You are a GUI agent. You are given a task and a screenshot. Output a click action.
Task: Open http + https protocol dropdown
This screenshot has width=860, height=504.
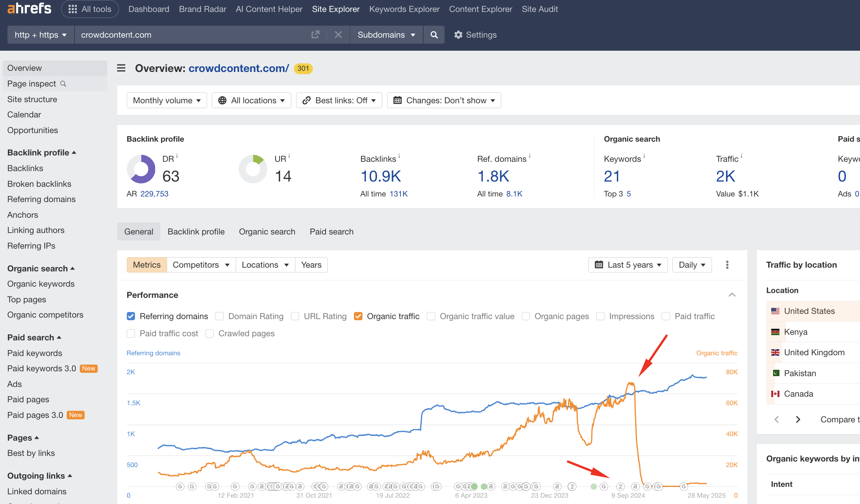point(41,35)
